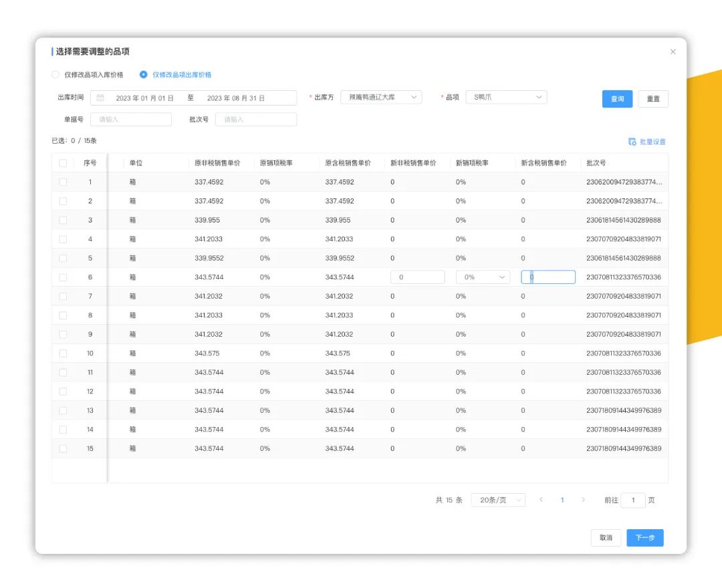Click row 8 新销项税率 value 0%
This screenshot has width=722, height=588.
click(461, 315)
